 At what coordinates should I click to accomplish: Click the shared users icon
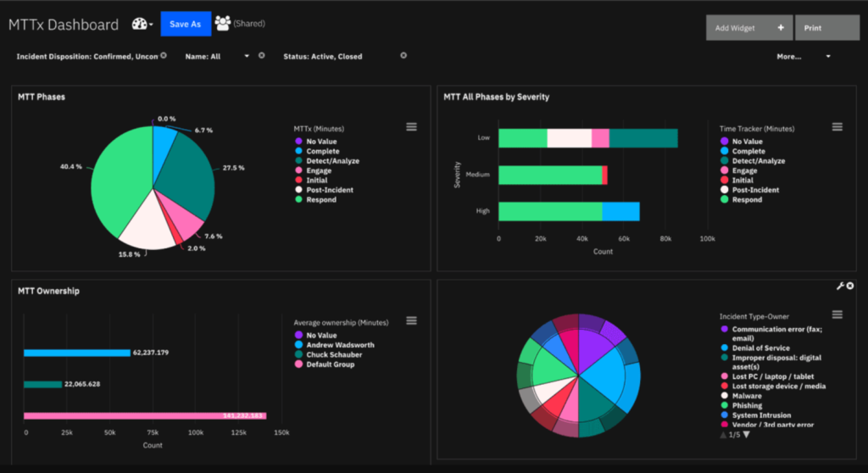[223, 23]
